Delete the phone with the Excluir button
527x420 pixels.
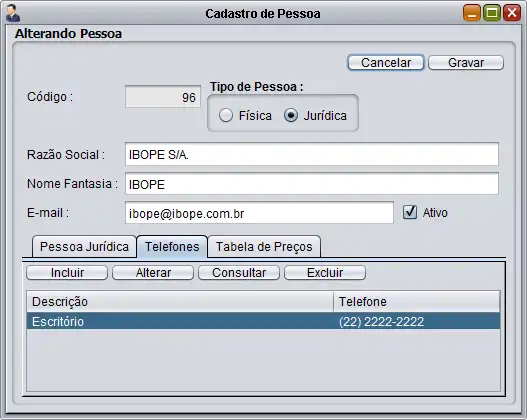[325, 273]
